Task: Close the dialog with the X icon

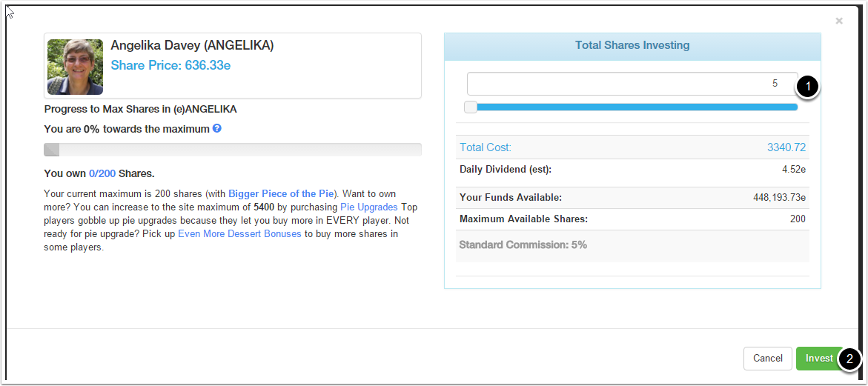Action: [x=839, y=21]
